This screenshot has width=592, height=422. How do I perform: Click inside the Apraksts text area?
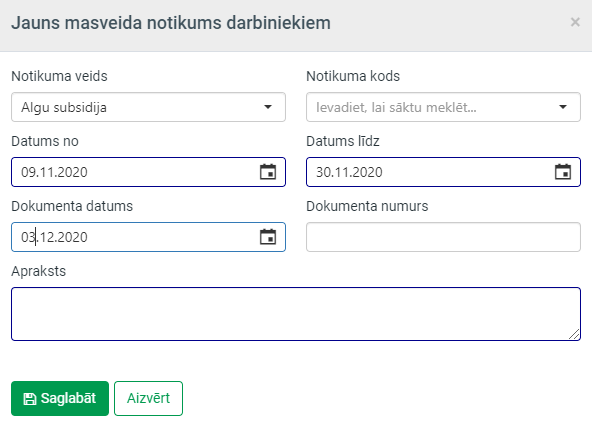[296, 314]
